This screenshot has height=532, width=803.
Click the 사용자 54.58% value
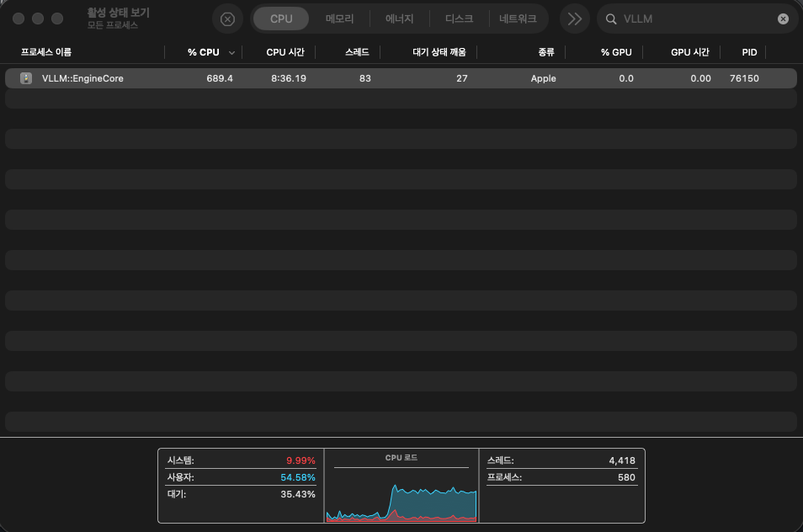coord(297,477)
